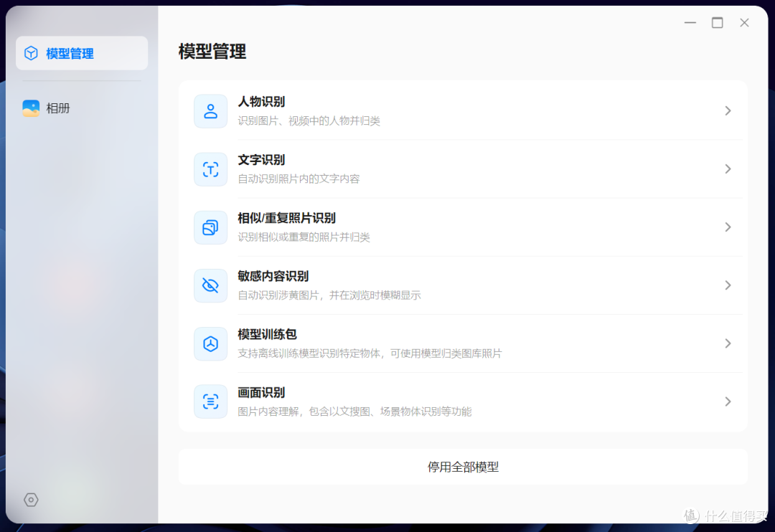Minimize the window
Viewport: 775px width, 532px height.
click(690, 23)
